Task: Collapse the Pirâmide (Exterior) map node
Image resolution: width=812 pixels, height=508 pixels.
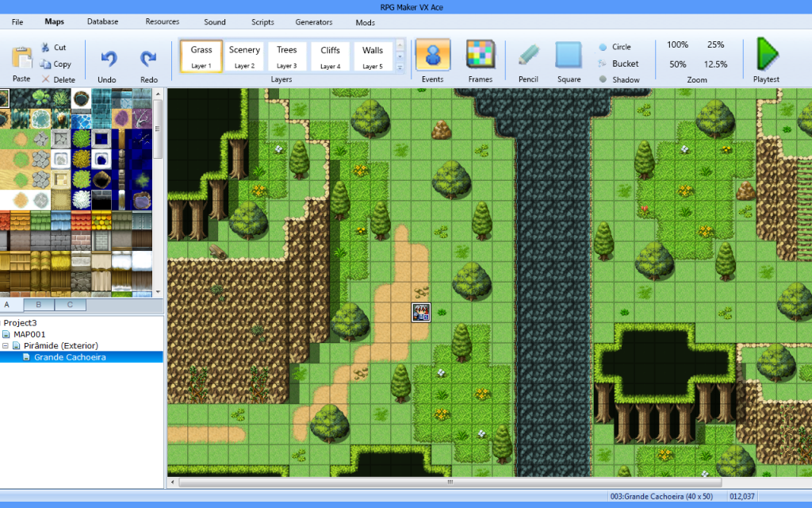Action: 6,346
